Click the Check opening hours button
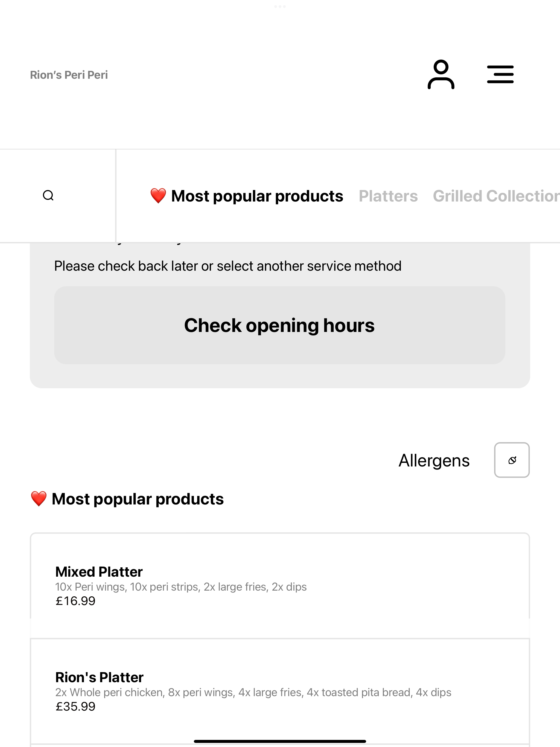 (x=280, y=325)
